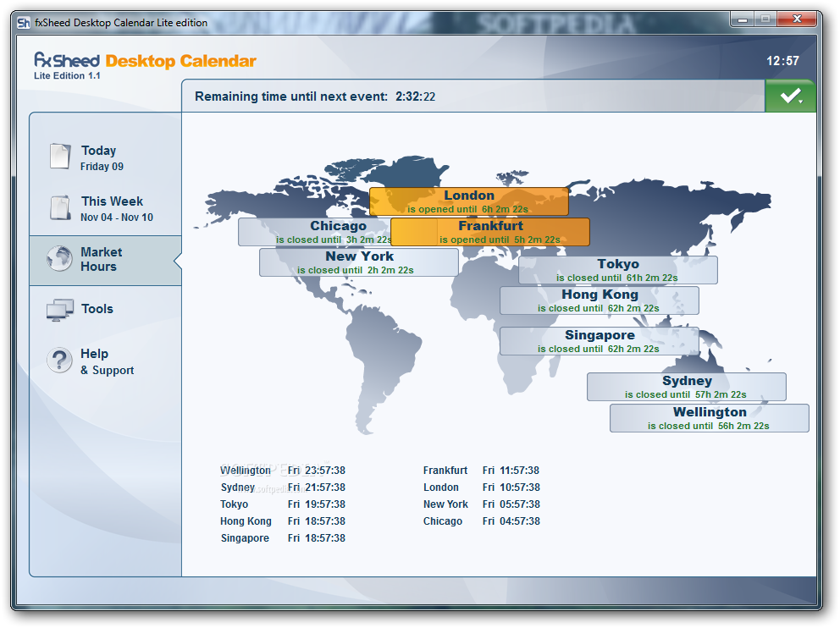
Task: Select the Frankfurt market box
Action: [490, 232]
